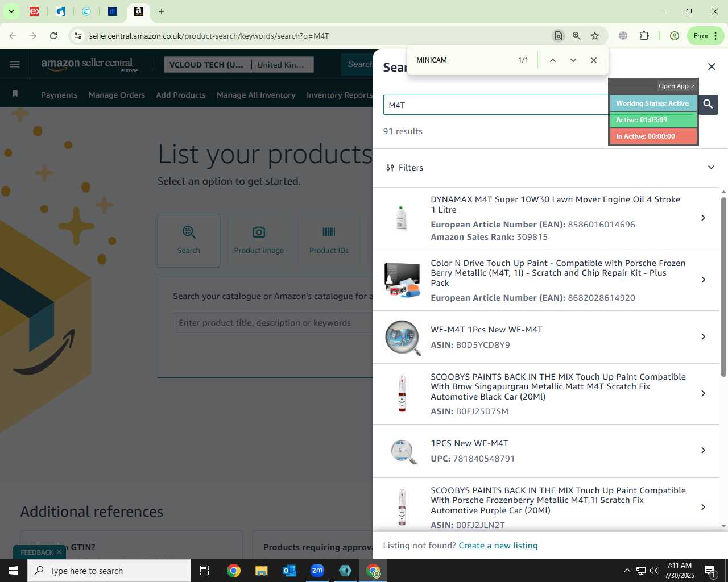Close the find-in-page bar
This screenshot has height=582, width=728.
coord(594,60)
